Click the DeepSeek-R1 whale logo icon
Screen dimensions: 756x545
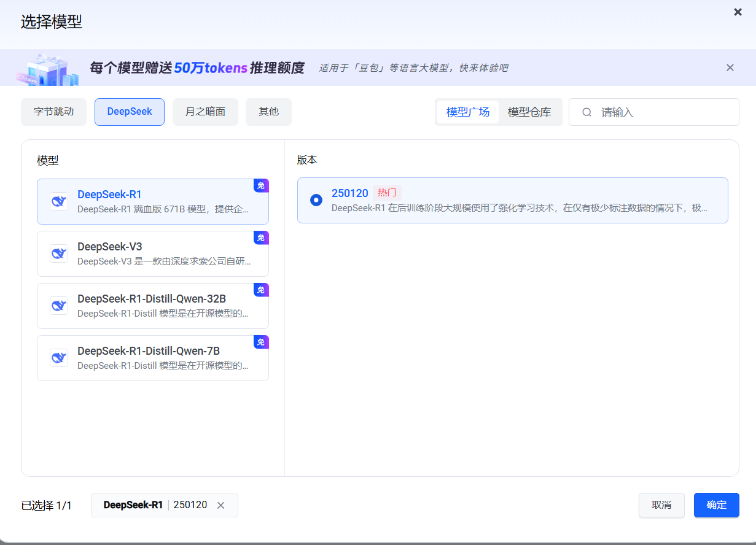59,201
